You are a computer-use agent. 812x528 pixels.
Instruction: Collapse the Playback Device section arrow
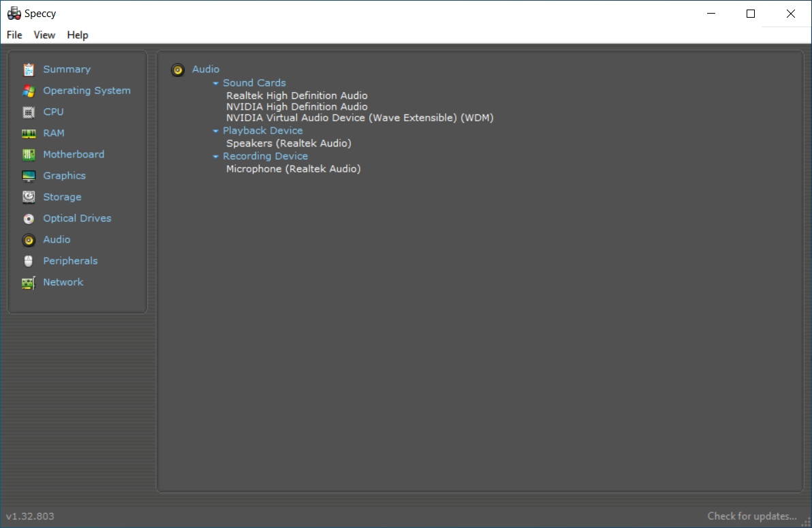pos(215,131)
